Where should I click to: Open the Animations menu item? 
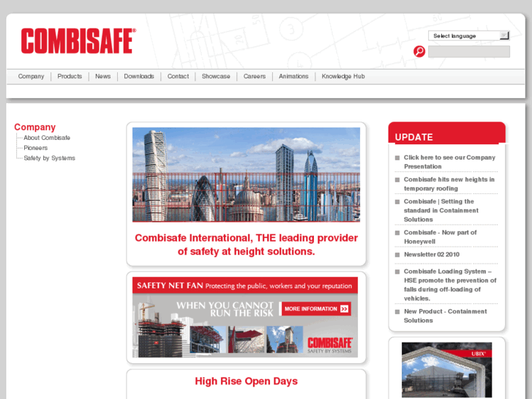pyautogui.click(x=293, y=76)
